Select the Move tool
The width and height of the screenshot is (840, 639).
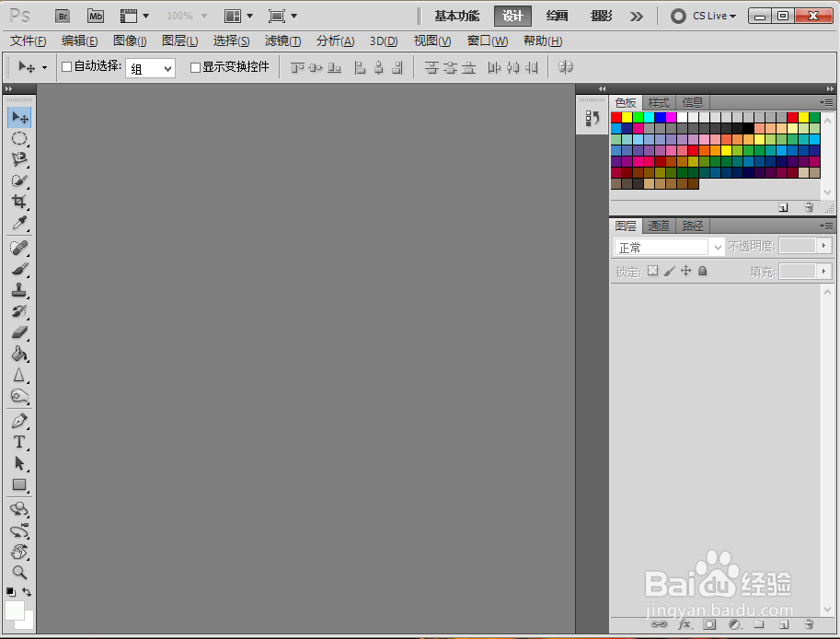click(x=19, y=117)
